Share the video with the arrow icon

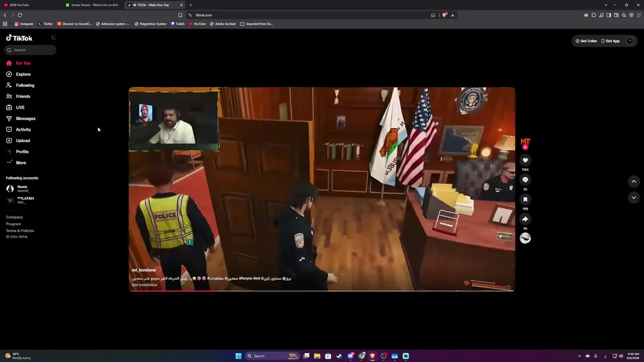click(x=525, y=219)
